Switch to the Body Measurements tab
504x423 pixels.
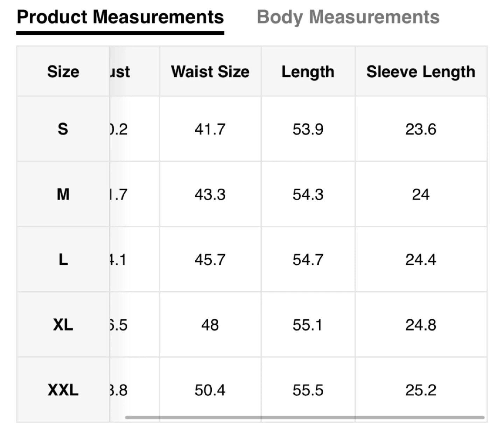tap(348, 17)
